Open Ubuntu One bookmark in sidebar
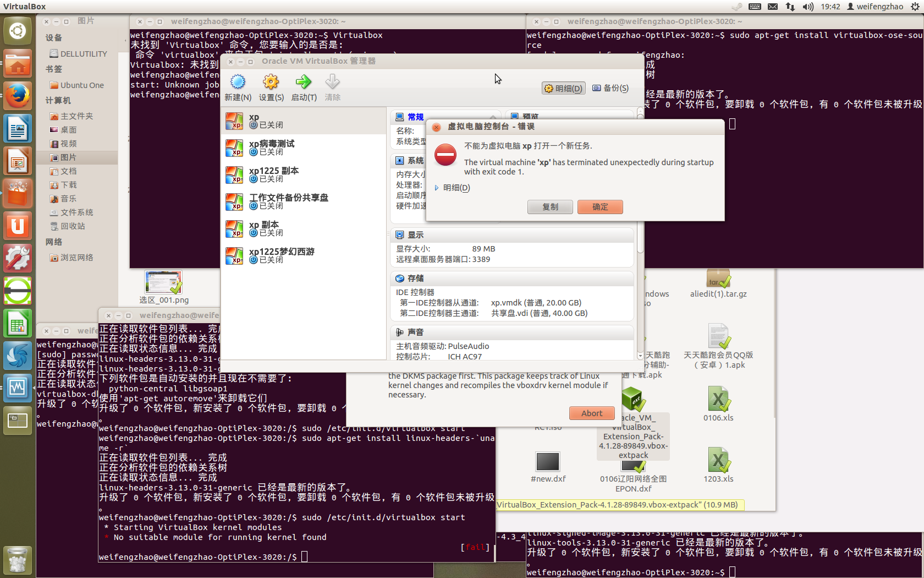The height and width of the screenshot is (578, 924). coord(77,85)
